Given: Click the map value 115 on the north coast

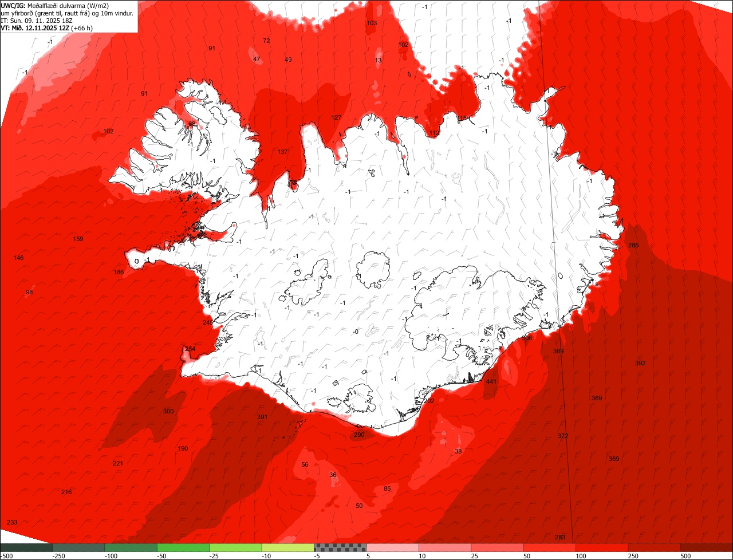Looking at the screenshot, I should [463, 118].
